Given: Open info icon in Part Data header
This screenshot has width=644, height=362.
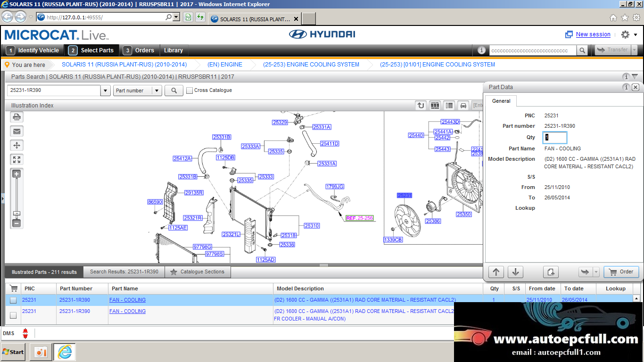Looking at the screenshot, I should pos(626,87).
